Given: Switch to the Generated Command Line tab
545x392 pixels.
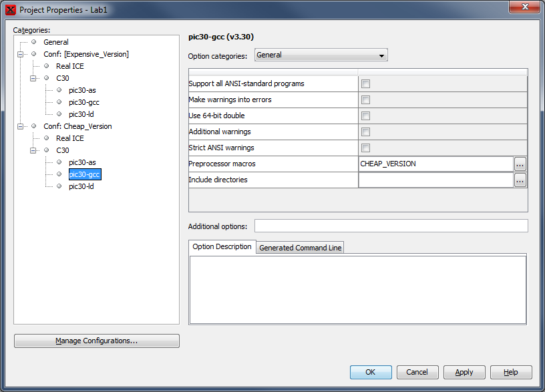Looking at the screenshot, I should tap(300, 248).
